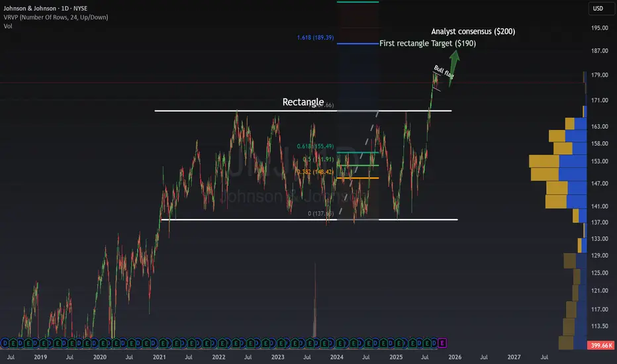The image size is (617, 364).
Task: Click the 137.00 price axis label
Action: 599,222
